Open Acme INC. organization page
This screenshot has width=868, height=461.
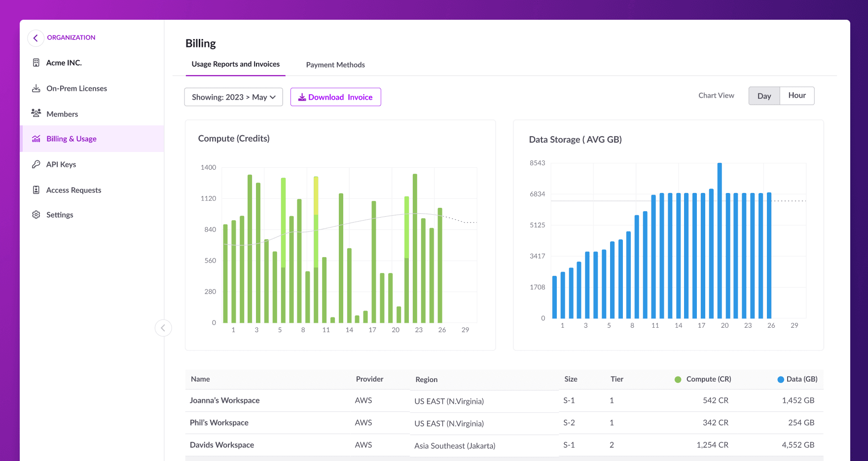click(64, 63)
